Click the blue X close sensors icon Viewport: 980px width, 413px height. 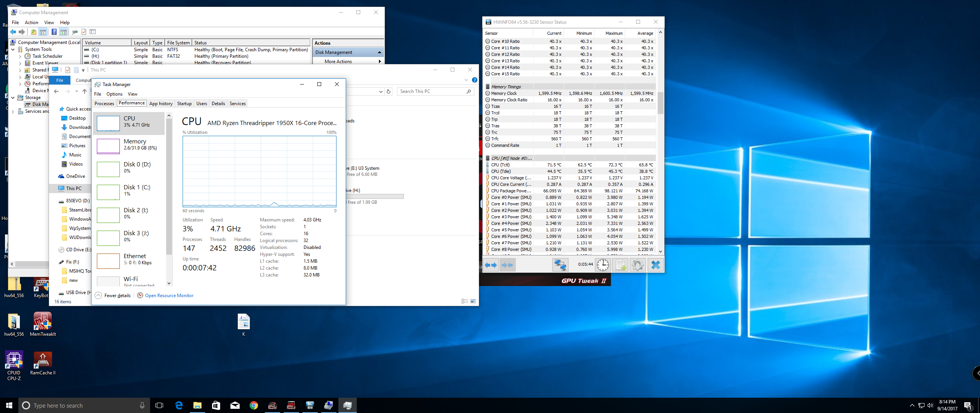pos(655,265)
